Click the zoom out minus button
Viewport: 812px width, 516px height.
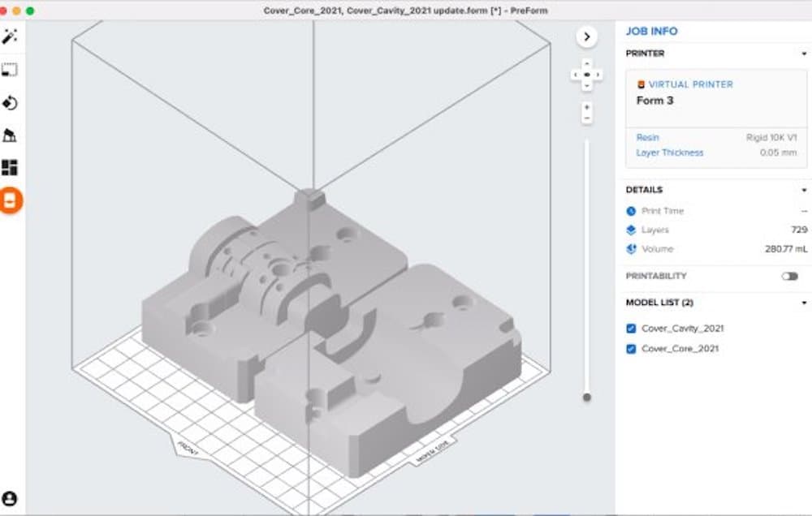click(586, 118)
